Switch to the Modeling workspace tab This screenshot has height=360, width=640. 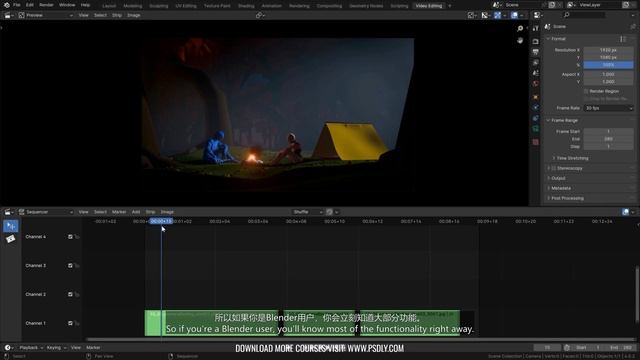coord(133,6)
